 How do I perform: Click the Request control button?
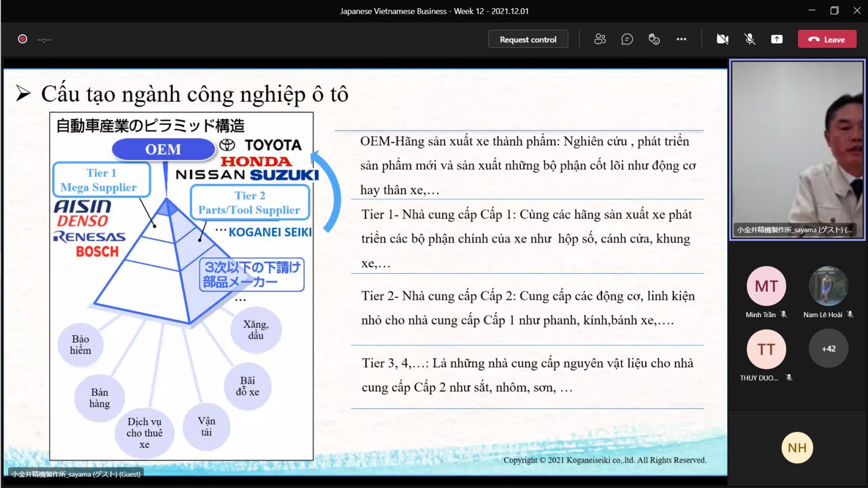528,39
